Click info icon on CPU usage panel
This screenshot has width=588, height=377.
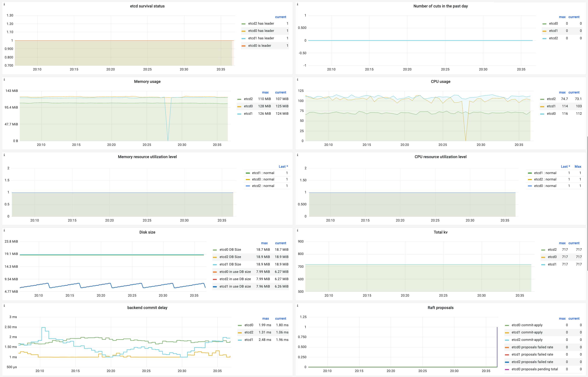point(297,80)
